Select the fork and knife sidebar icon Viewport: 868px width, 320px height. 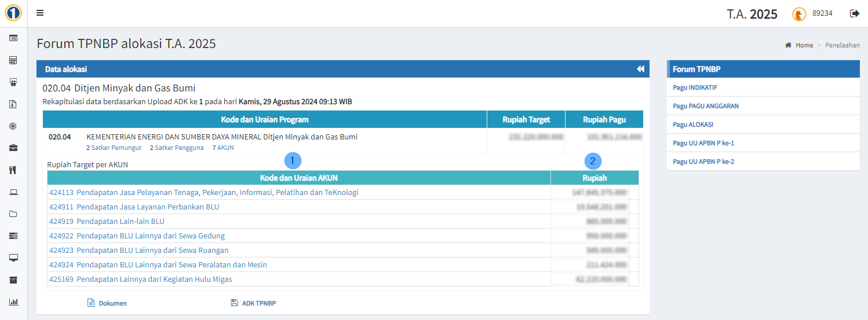point(13,170)
